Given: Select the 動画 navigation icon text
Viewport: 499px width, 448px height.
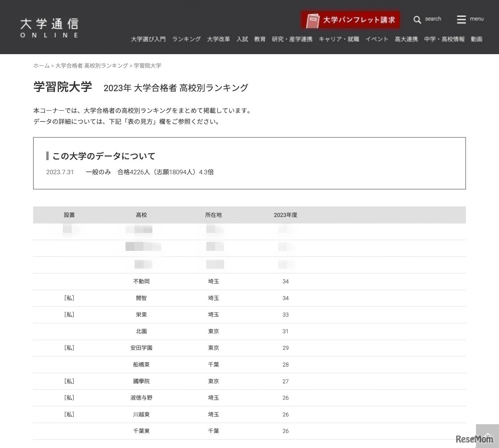Looking at the screenshot, I should [476, 39].
